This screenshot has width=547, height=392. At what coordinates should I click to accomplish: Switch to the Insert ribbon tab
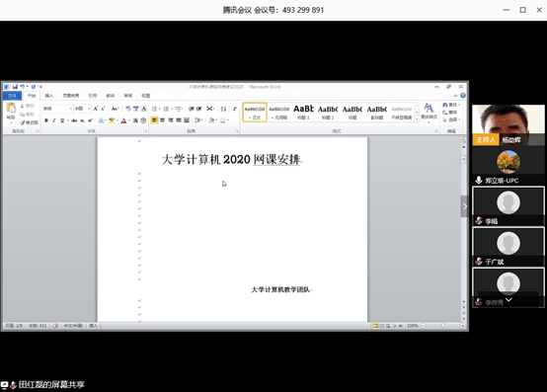click(49, 96)
